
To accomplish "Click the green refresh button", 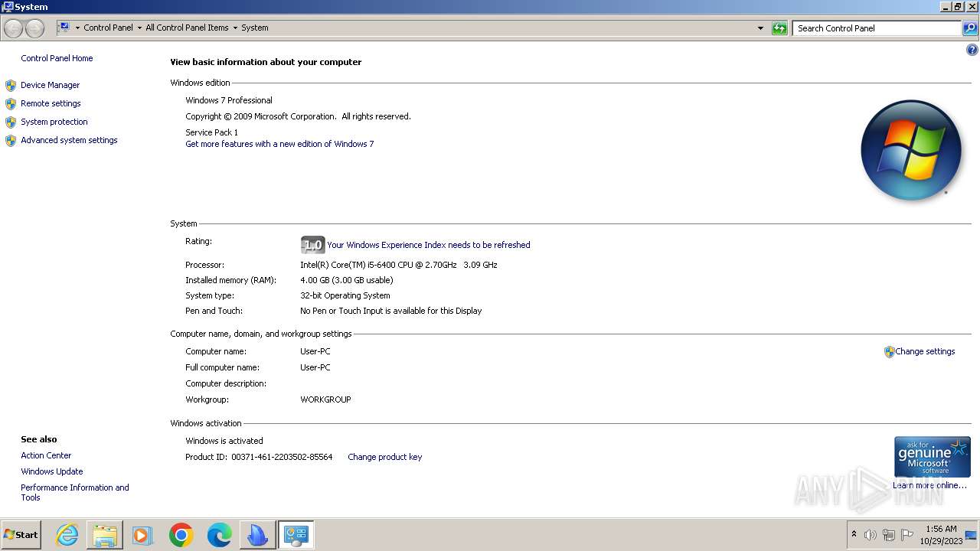I will [x=779, y=28].
